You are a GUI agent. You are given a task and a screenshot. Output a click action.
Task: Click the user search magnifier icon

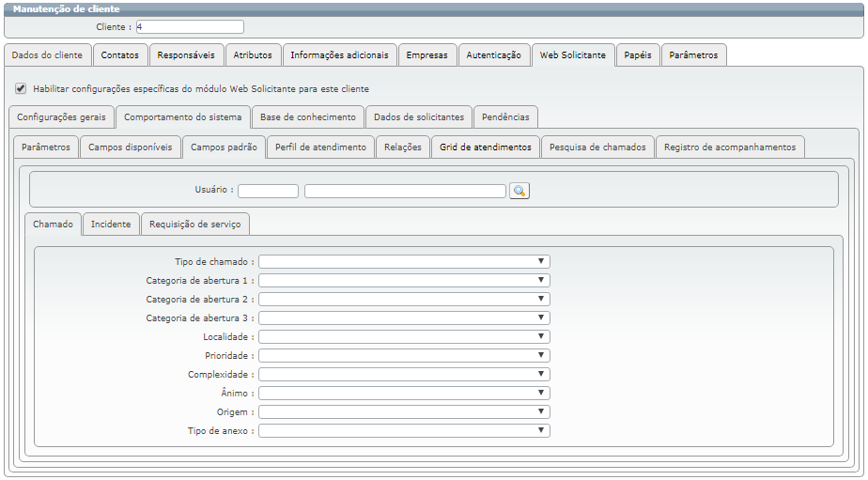tap(519, 191)
